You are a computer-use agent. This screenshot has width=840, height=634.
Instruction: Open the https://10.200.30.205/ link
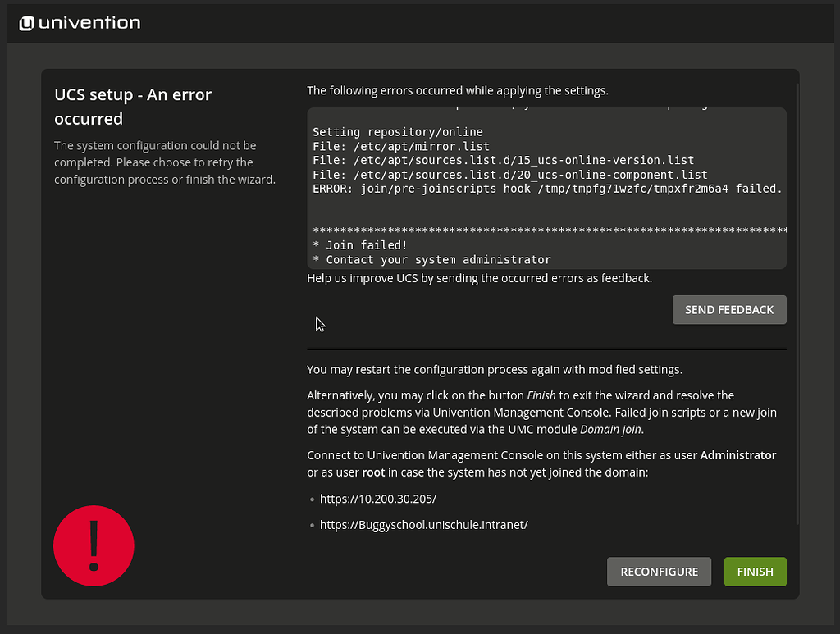(377, 499)
